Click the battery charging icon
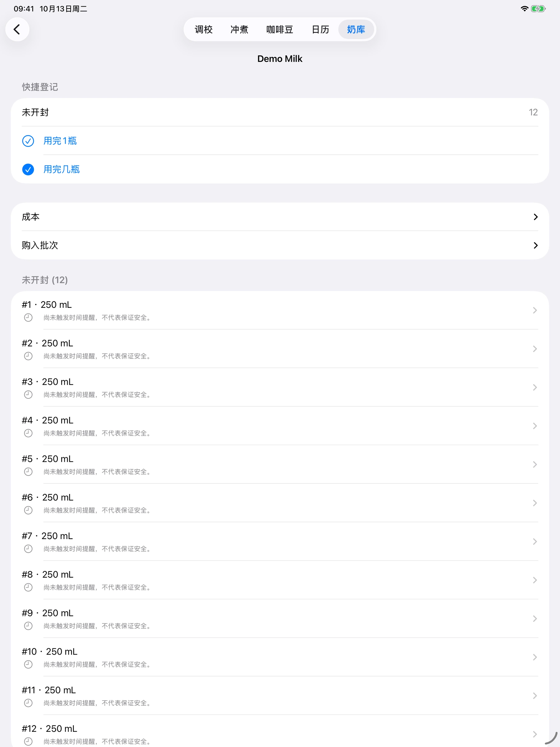Screen dimensions: 560x747 (x=538, y=9)
